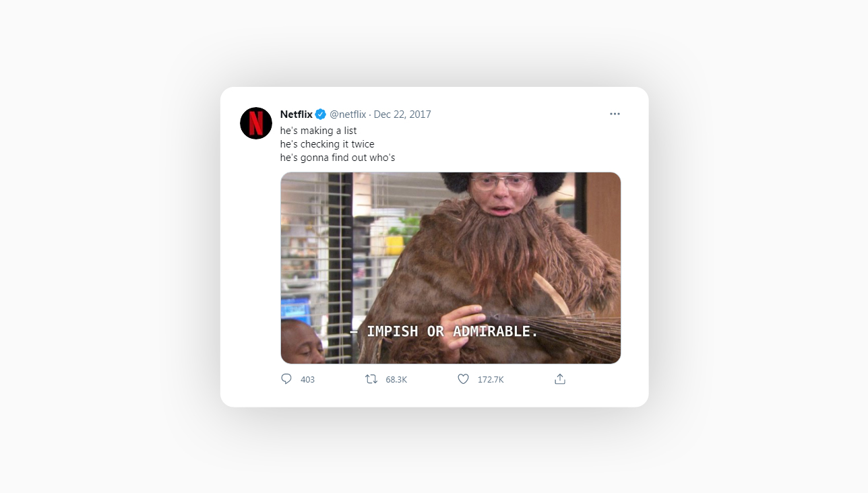This screenshot has height=493, width=868.
Task: Click the reply speech bubble icon
Action: pyautogui.click(x=286, y=379)
